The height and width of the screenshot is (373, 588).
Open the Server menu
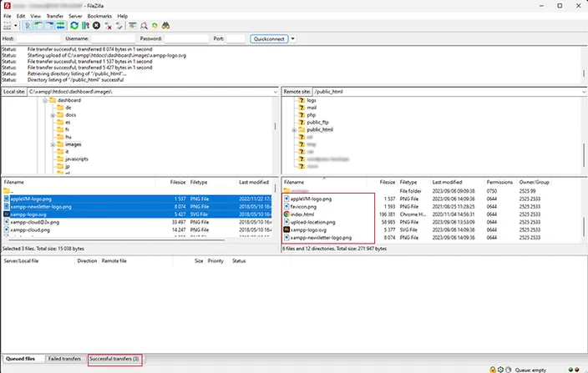click(x=75, y=16)
